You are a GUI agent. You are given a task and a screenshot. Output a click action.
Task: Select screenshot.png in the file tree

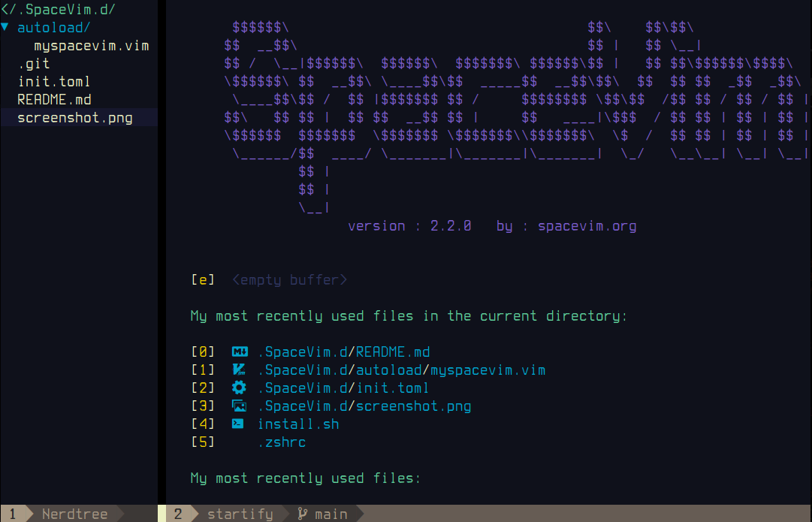(x=75, y=118)
